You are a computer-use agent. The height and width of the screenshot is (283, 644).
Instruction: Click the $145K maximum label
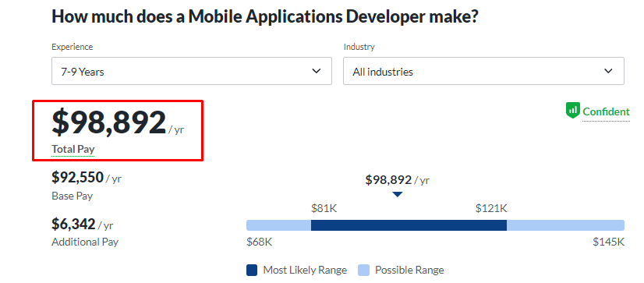click(x=609, y=242)
